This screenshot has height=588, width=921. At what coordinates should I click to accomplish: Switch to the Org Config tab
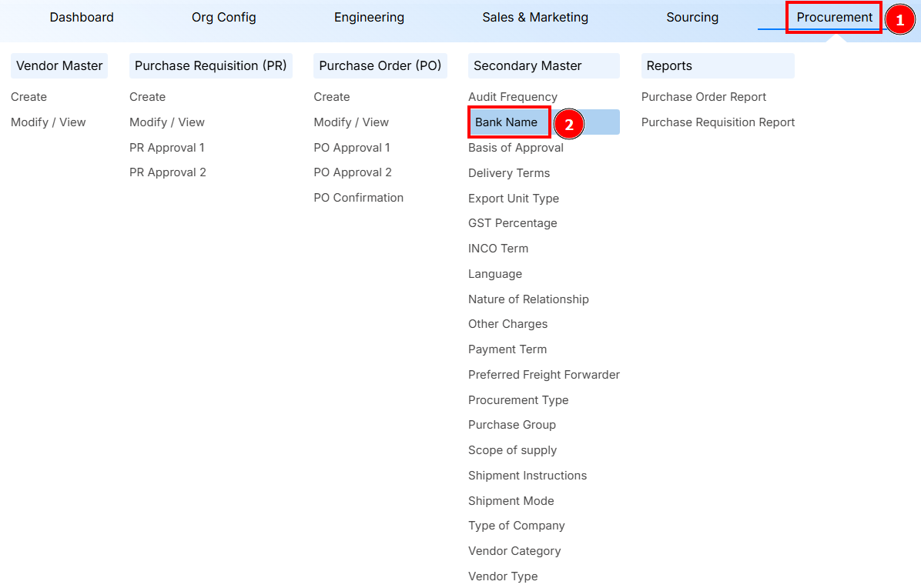click(x=223, y=17)
